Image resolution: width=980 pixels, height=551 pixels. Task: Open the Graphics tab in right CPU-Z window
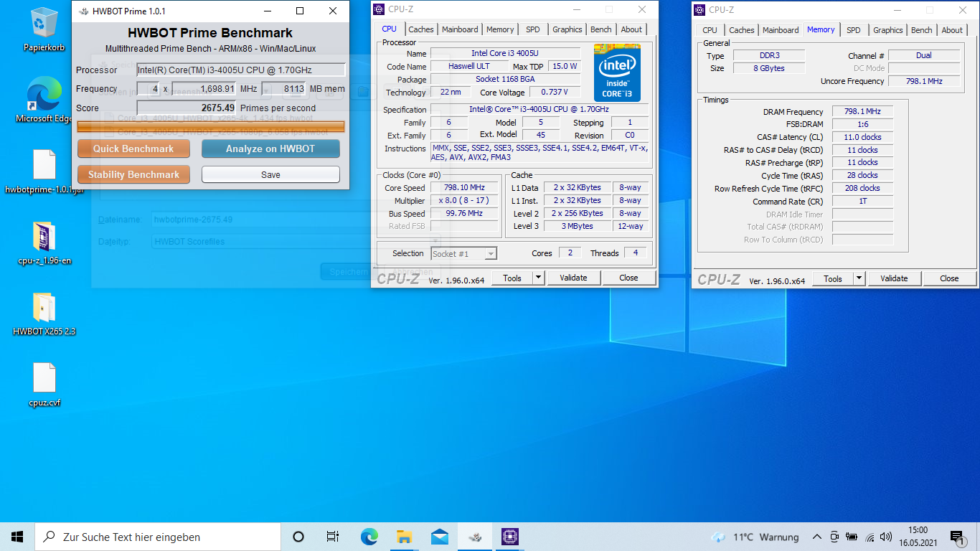tap(888, 30)
